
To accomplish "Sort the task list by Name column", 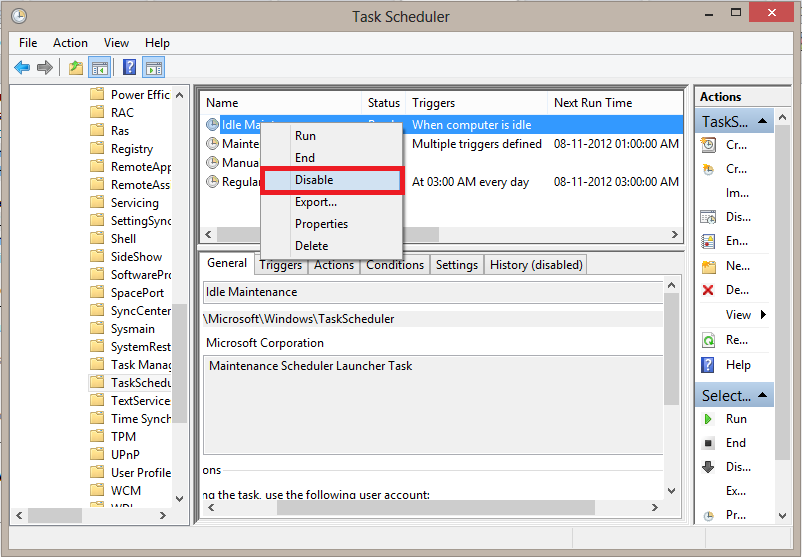I will 280,103.
